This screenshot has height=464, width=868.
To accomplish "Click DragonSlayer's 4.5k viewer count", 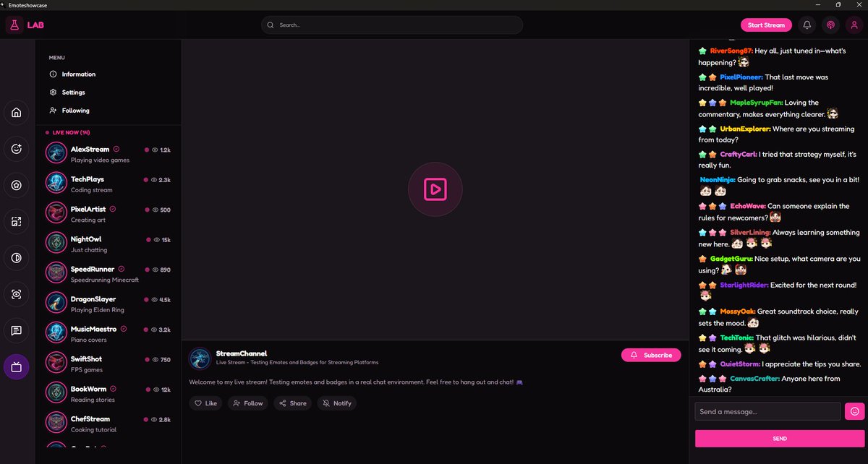I will pyautogui.click(x=165, y=299).
